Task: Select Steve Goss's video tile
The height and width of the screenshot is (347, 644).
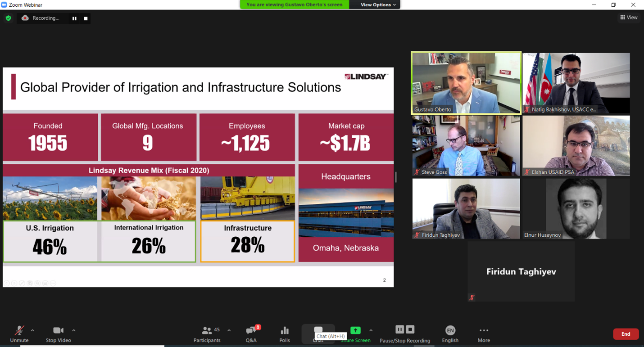Action: 466,146
